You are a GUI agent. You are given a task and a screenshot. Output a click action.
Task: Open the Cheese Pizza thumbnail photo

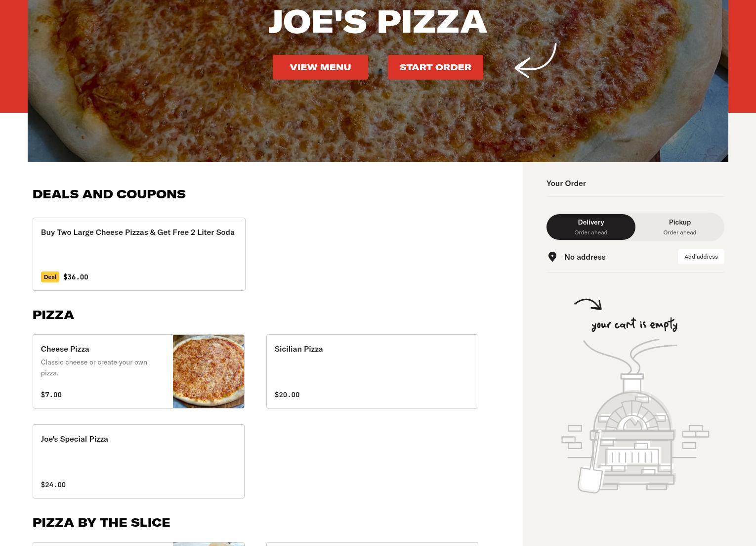209,371
